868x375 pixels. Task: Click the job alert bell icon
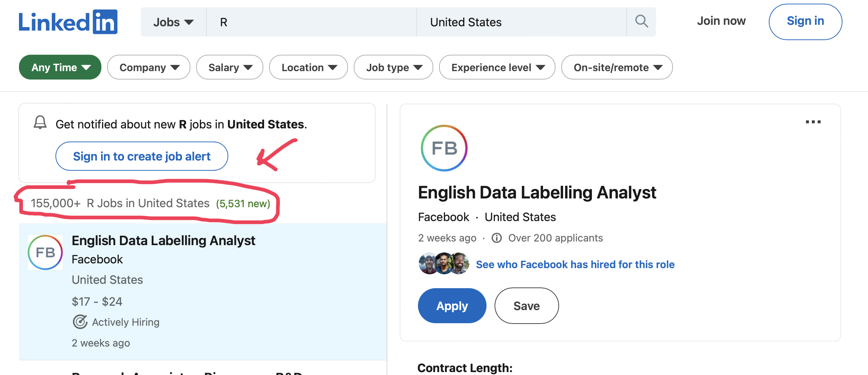click(40, 123)
